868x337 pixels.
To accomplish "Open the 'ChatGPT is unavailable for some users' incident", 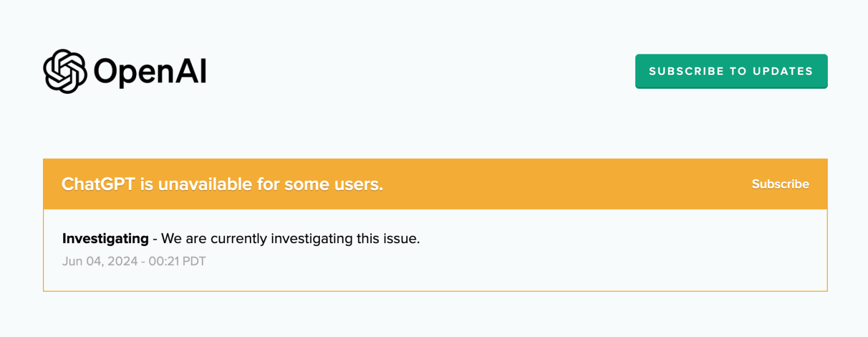I will pos(222,184).
